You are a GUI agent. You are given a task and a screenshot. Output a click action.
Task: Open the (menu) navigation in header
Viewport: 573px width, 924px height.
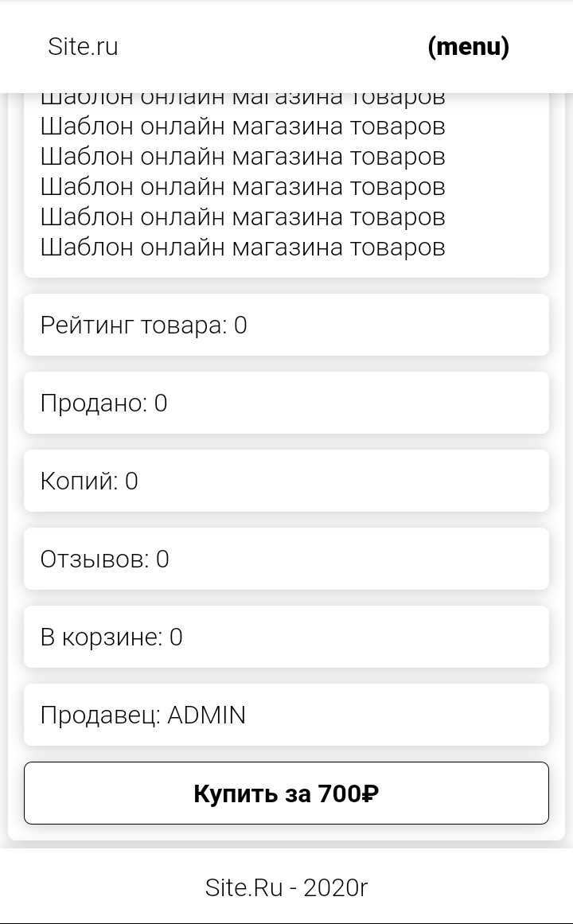click(468, 47)
